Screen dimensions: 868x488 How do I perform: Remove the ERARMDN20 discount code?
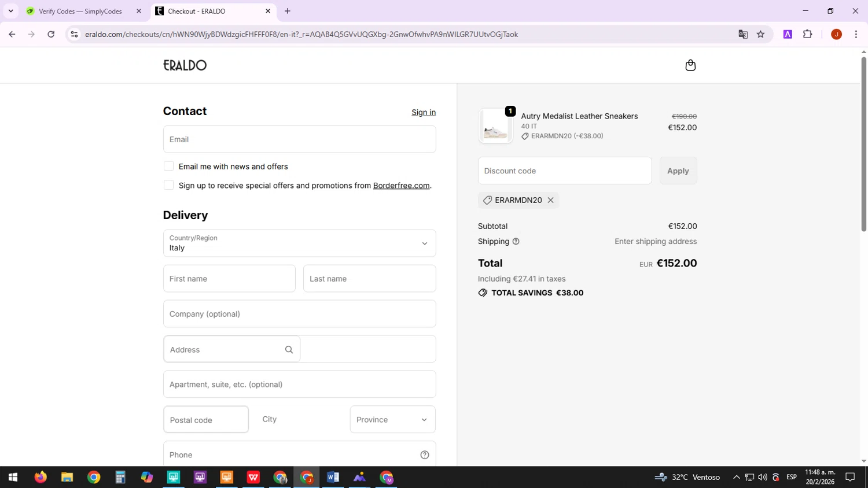click(x=551, y=200)
